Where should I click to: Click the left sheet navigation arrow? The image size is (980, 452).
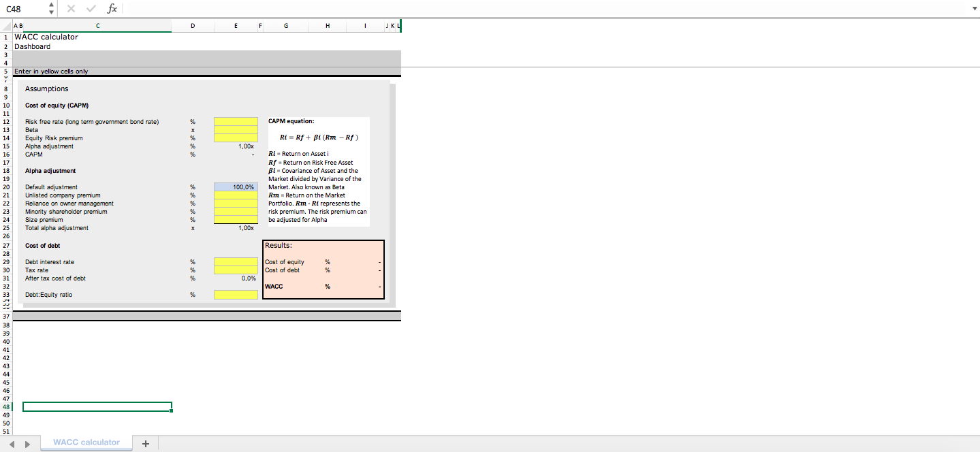[x=11, y=443]
